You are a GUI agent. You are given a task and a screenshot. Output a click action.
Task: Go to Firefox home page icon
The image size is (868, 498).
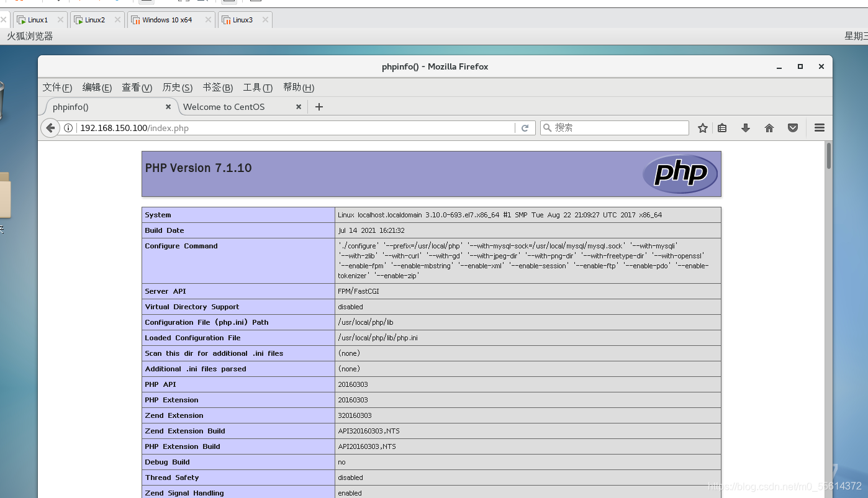coord(769,128)
